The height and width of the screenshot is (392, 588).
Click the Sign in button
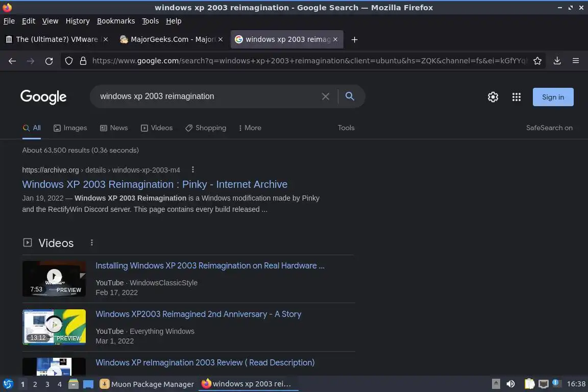point(553,97)
